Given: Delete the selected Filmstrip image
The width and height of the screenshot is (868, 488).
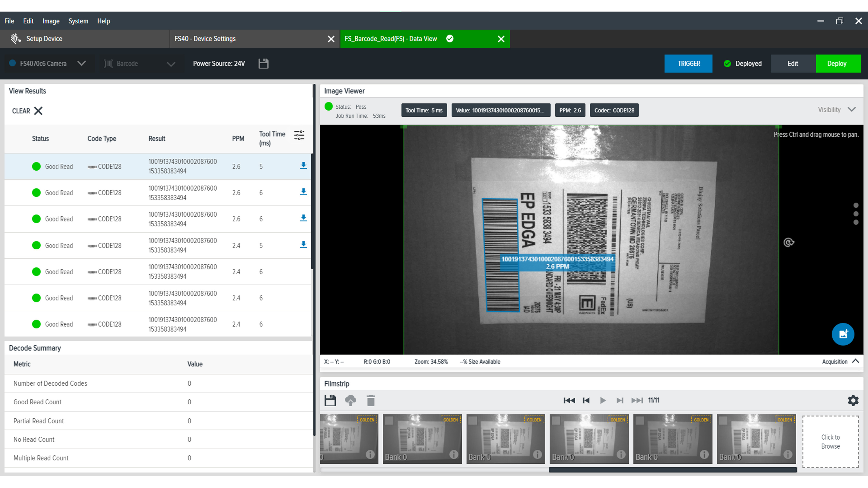Looking at the screenshot, I should click(x=371, y=401).
